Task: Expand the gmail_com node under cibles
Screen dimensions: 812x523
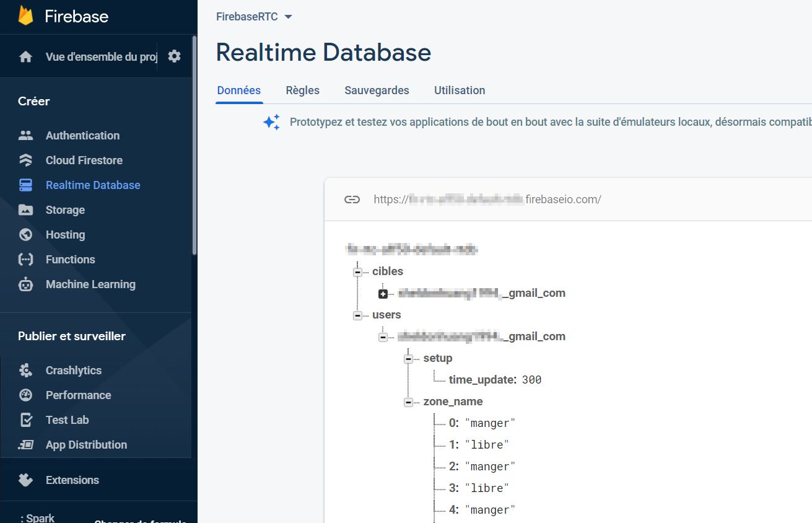Action: [383, 294]
